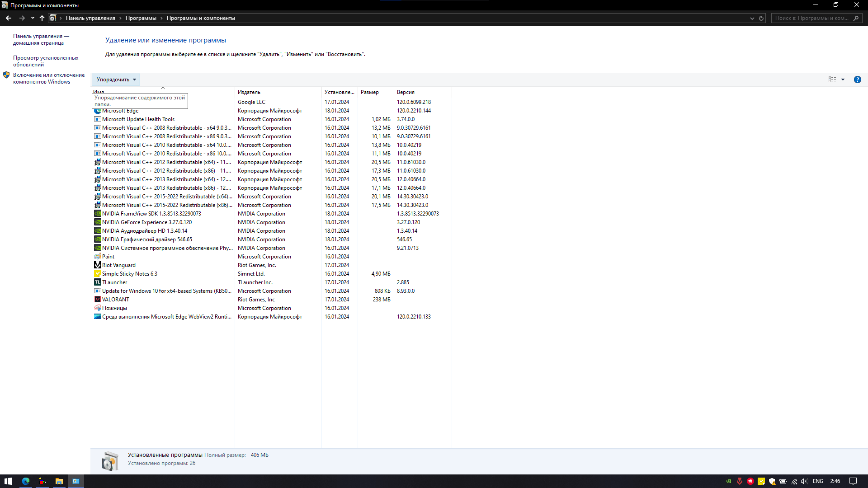Click the Paint program icon
The width and height of the screenshot is (868, 488).
click(97, 257)
